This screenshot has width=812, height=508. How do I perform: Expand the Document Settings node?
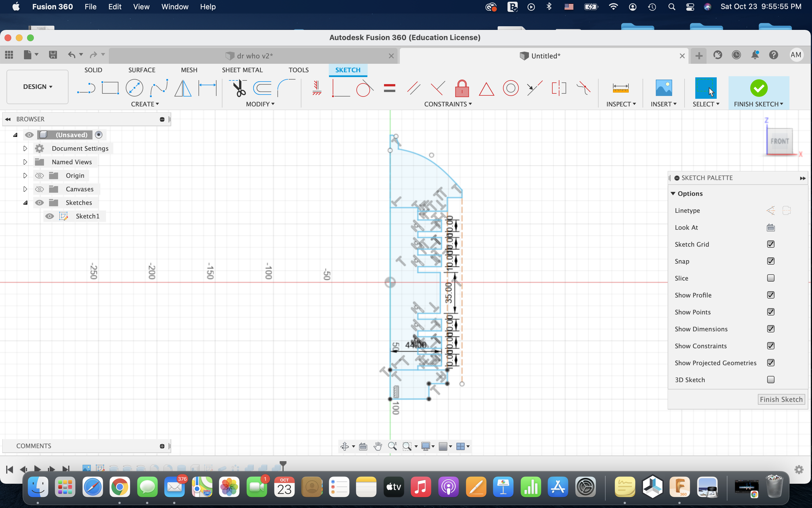click(x=25, y=148)
